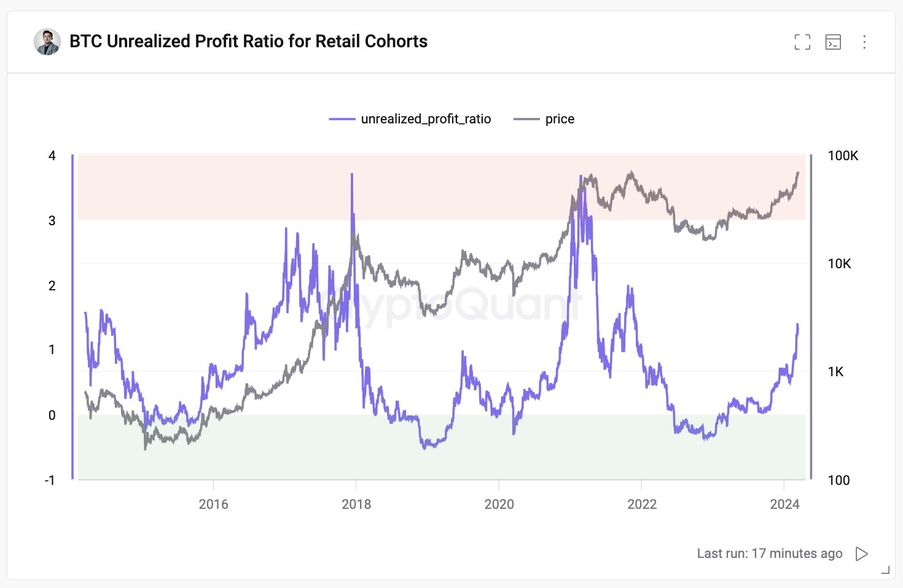Click the run query play icon
Viewport: 903px width, 588px height.
(862, 554)
